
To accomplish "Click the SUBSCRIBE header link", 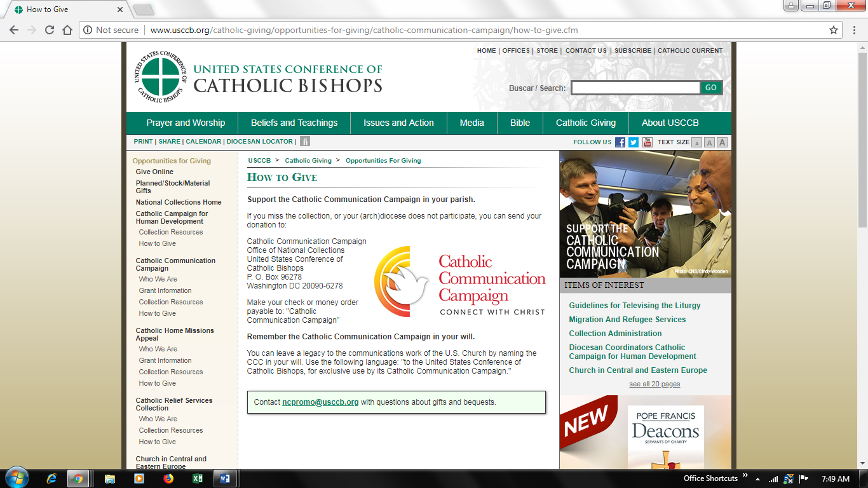I will coord(633,51).
